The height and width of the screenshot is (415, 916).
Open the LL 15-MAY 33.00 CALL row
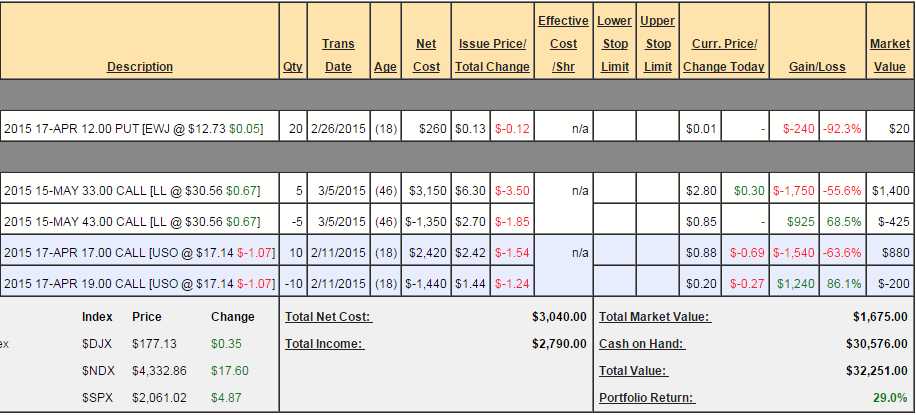point(131,190)
